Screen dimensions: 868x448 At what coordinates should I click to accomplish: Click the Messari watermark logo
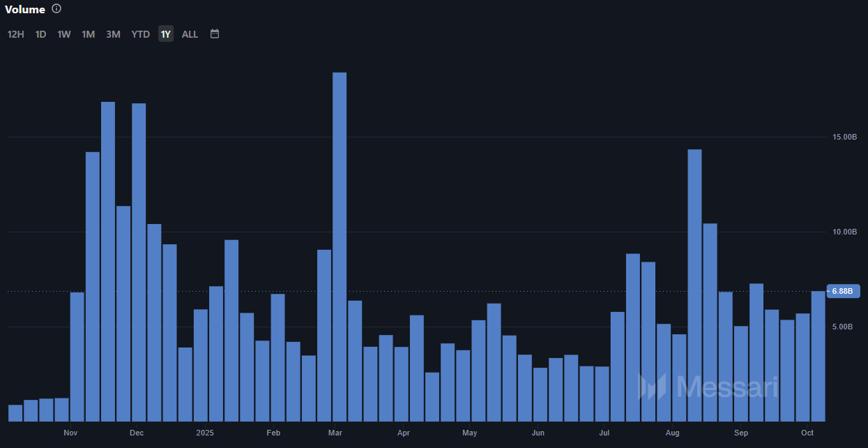(708, 387)
